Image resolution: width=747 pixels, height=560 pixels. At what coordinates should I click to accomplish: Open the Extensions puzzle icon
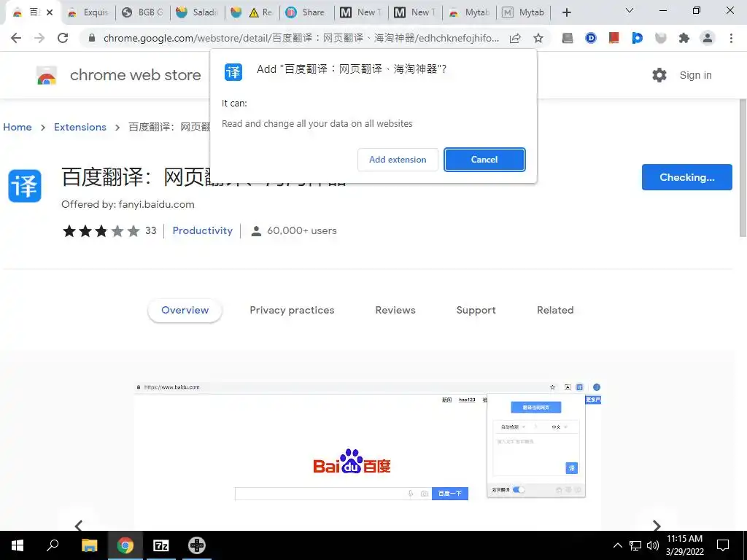click(x=684, y=38)
